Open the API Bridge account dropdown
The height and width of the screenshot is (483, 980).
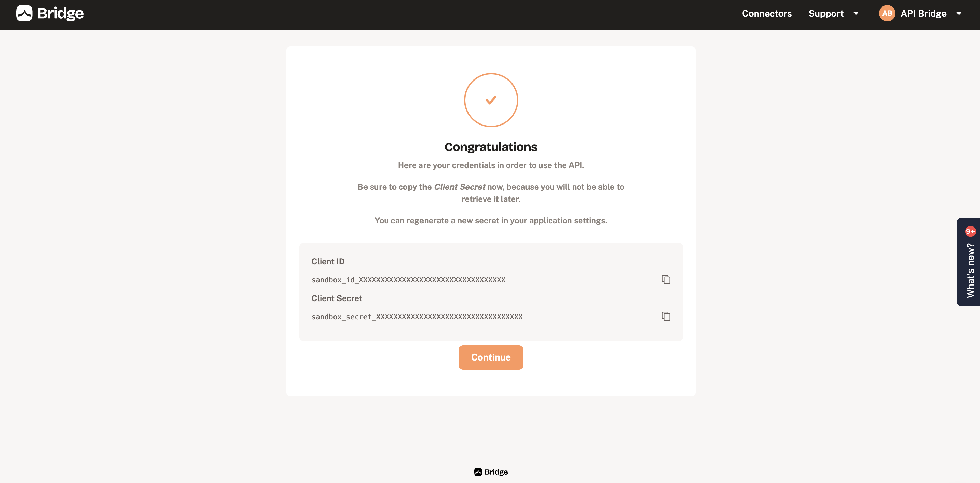[x=960, y=13]
